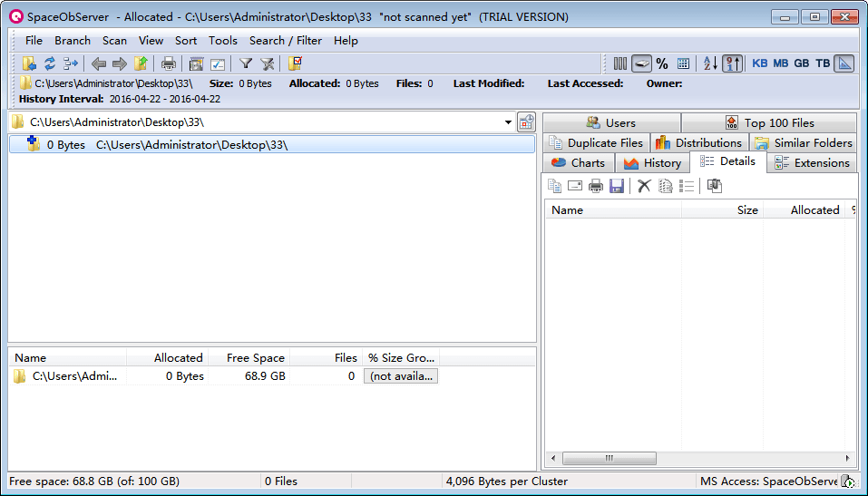Select the C:\Users\Admi... row in drive list
This screenshot has height=496, width=868.
[x=224, y=376]
